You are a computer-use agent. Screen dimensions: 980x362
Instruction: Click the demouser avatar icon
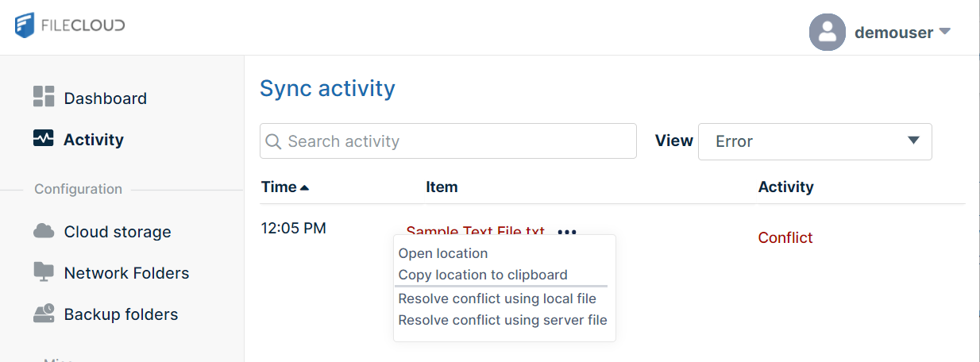click(x=827, y=33)
